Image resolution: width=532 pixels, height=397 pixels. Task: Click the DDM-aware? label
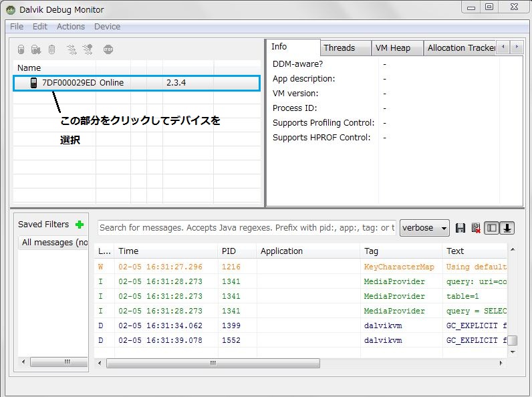coord(297,64)
